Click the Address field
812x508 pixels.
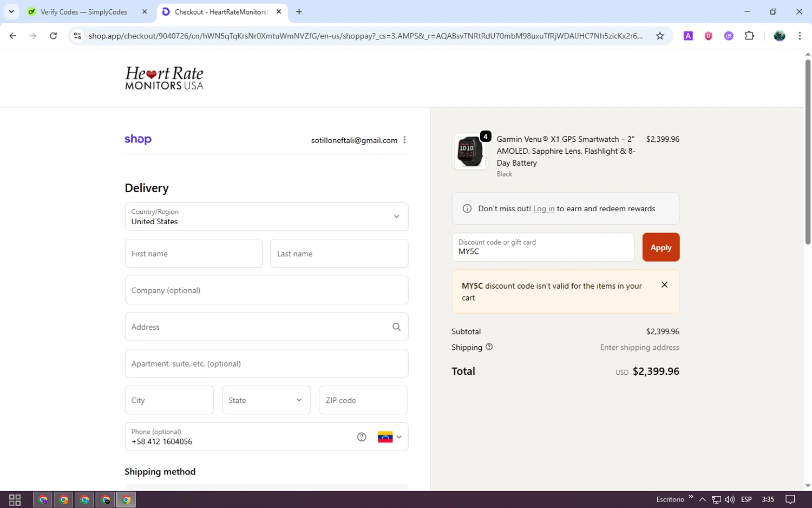266,327
